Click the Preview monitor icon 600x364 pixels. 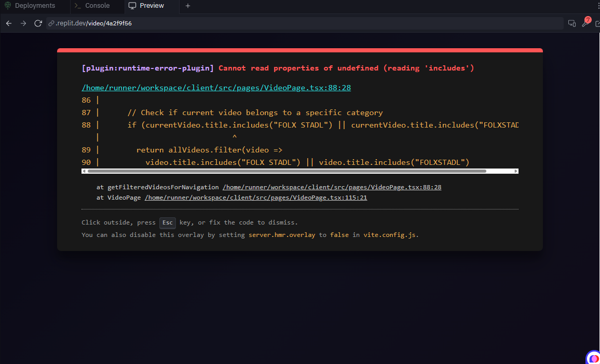click(x=132, y=6)
